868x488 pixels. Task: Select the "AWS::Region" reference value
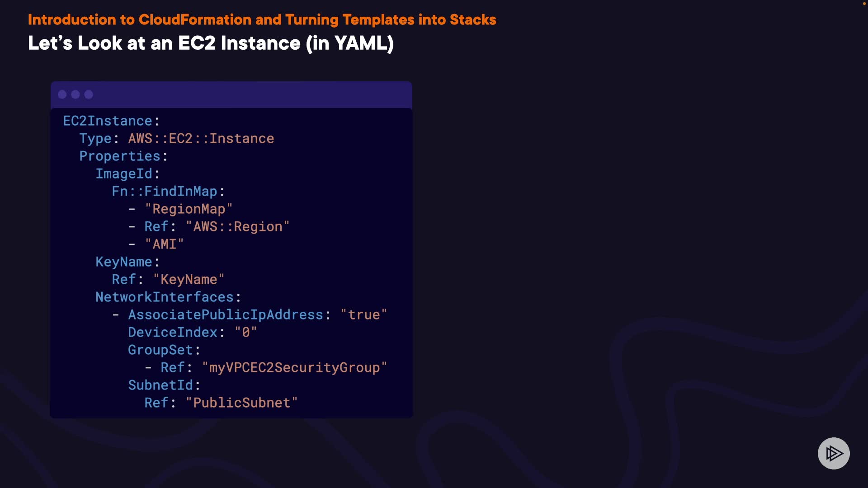(x=237, y=227)
